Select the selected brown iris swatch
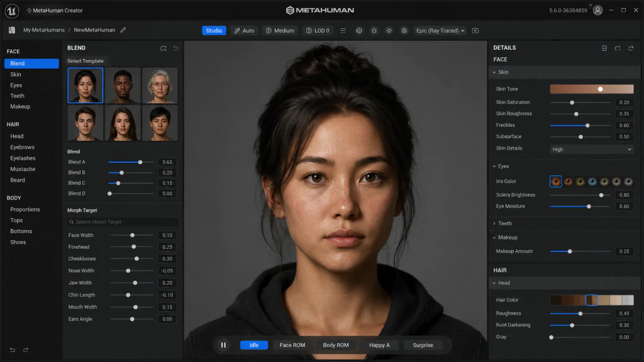The width and height of the screenshot is (644, 362). pos(556,182)
